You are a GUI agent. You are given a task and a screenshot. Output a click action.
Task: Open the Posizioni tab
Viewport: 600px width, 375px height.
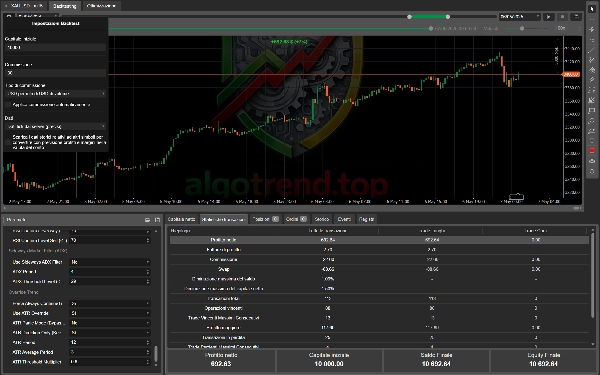(265, 219)
